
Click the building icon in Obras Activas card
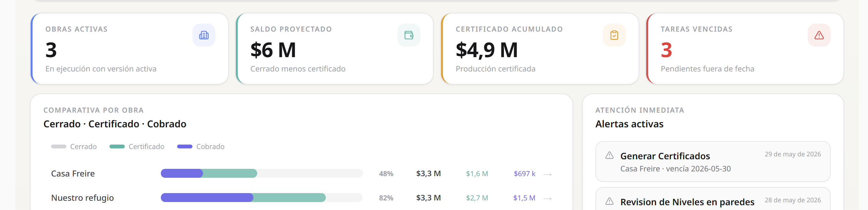[x=204, y=35]
